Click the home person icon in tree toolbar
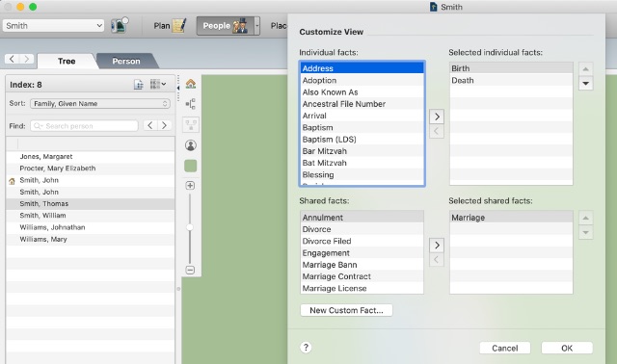 (x=191, y=84)
